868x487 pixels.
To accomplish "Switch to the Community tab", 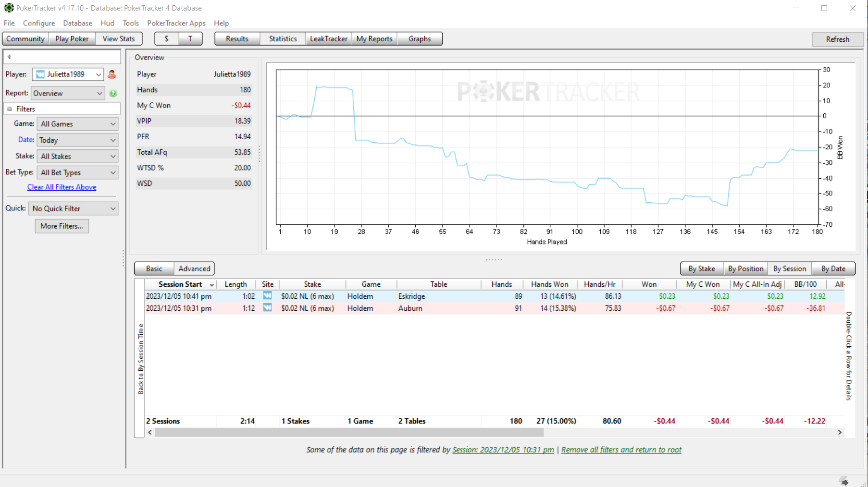I will pyautogui.click(x=25, y=39).
